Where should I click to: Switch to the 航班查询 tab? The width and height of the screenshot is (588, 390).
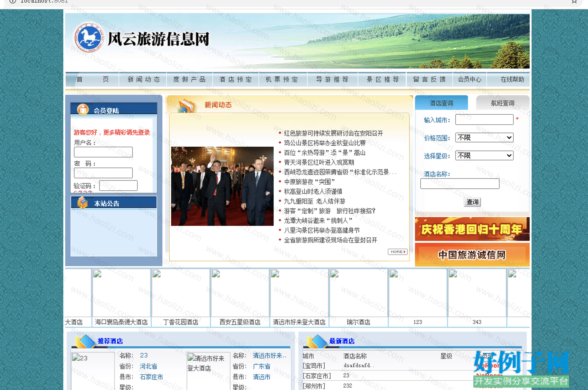click(x=503, y=103)
